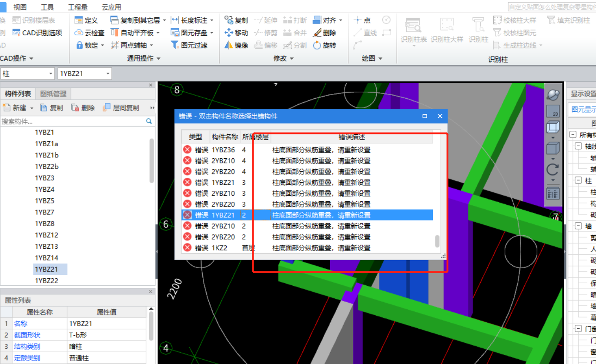Click 复制 in the component list toolbar
This screenshot has height=364, width=596.
(51, 107)
